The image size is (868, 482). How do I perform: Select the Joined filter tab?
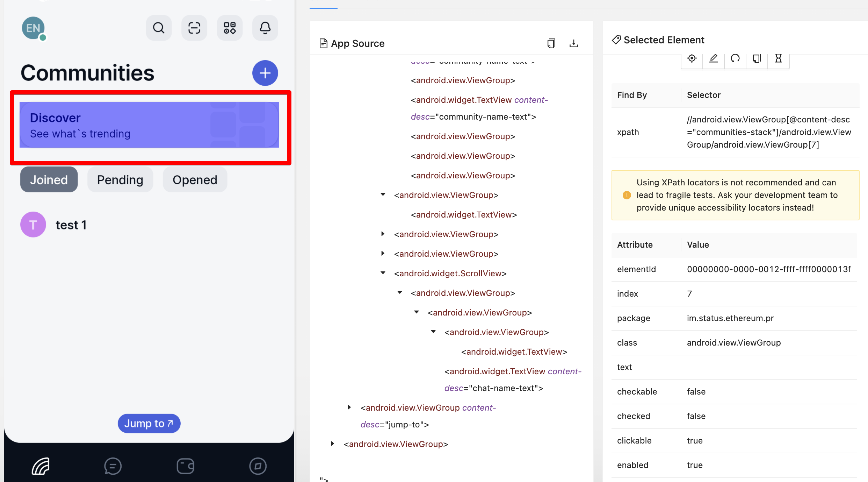(49, 180)
